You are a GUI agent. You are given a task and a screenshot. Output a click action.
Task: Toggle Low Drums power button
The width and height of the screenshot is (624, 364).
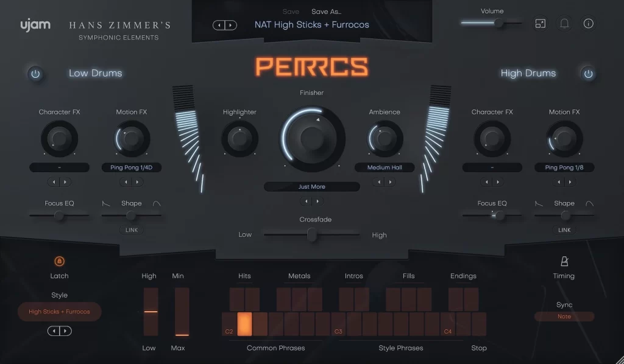pyautogui.click(x=35, y=74)
